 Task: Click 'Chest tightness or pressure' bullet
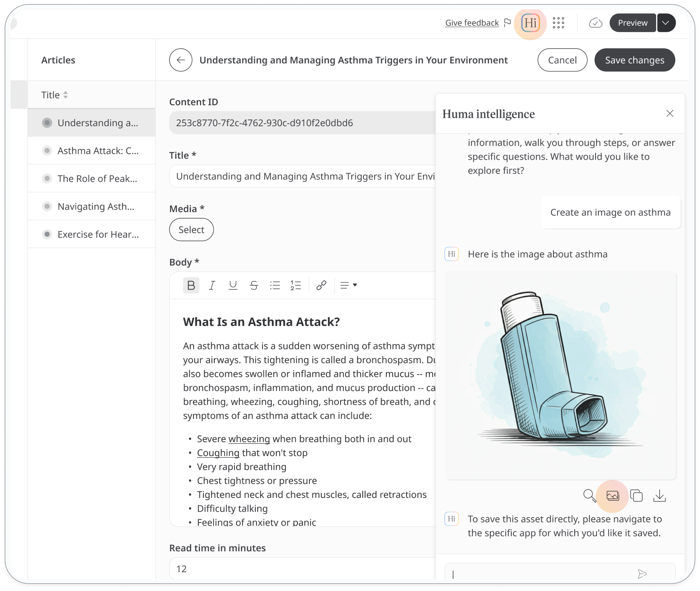tap(257, 481)
